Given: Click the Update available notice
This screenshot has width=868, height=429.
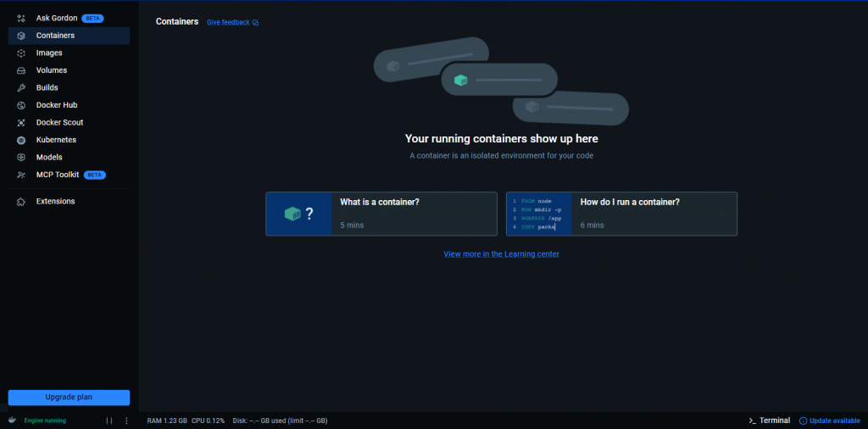Looking at the screenshot, I should point(829,421).
